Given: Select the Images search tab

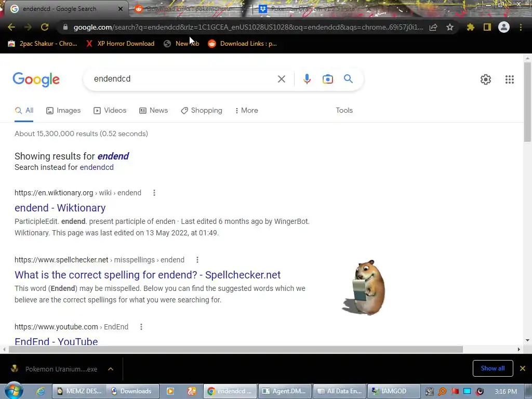Looking at the screenshot, I should pos(63,111).
